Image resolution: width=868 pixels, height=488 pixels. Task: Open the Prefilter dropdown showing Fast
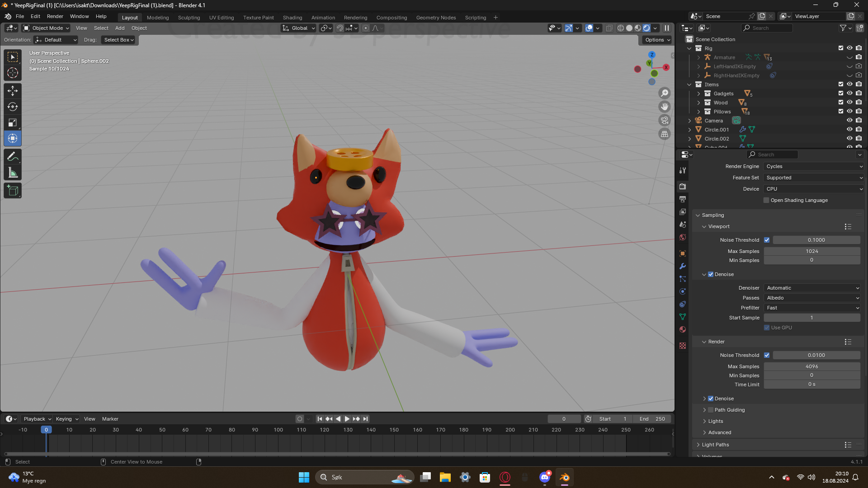coord(812,308)
